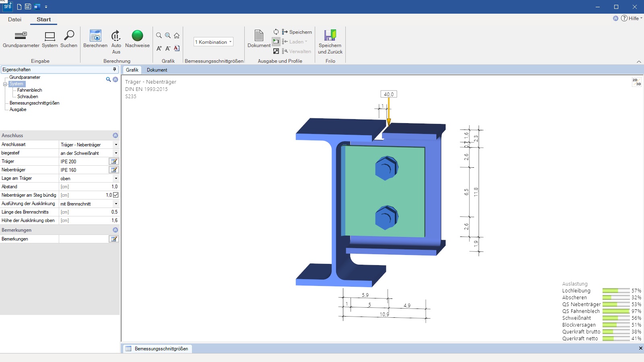
Task: Switch the 2D/3D view toggle
Action: pyautogui.click(x=636, y=82)
